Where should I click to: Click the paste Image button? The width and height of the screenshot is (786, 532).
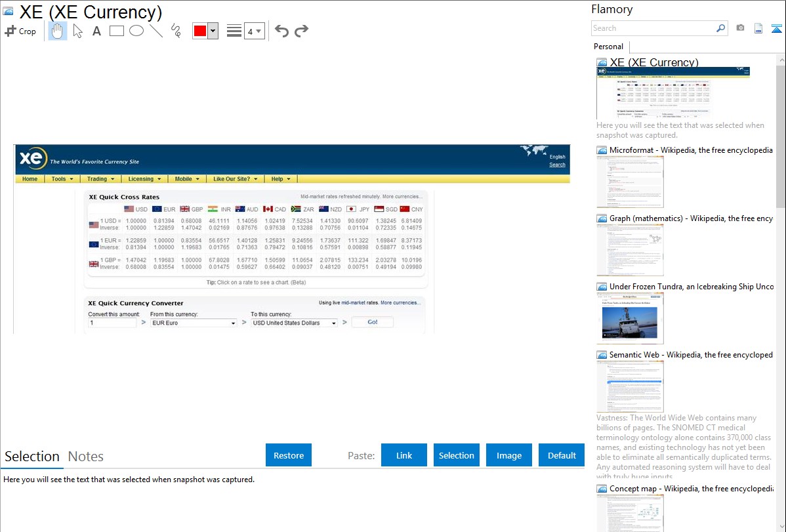[508, 455]
